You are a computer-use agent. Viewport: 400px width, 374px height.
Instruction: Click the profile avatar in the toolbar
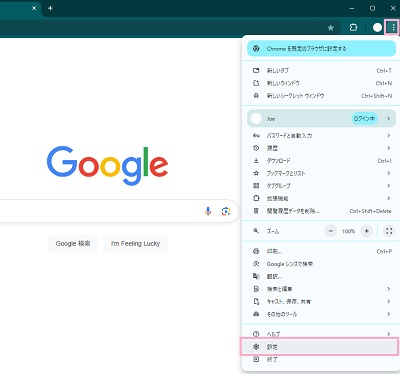pyautogui.click(x=377, y=28)
